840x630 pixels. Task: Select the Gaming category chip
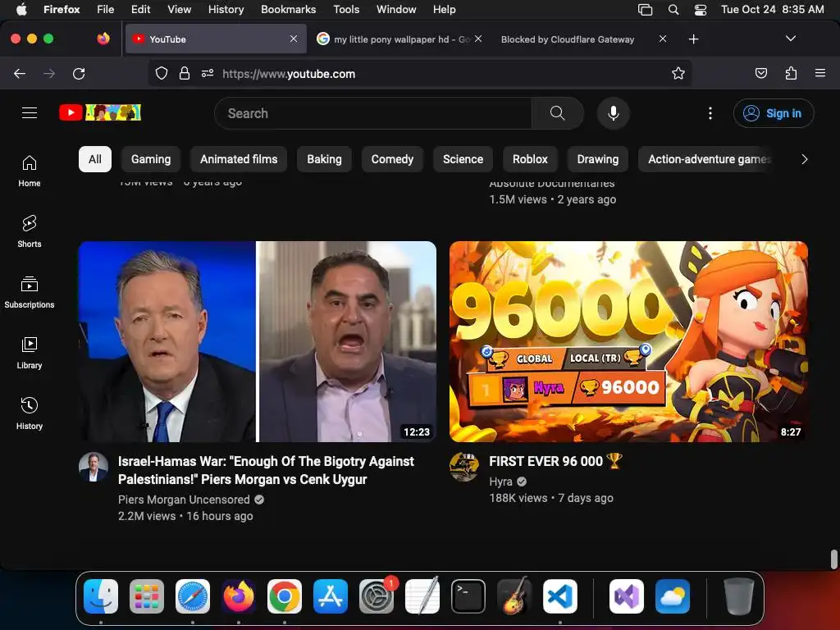click(151, 159)
